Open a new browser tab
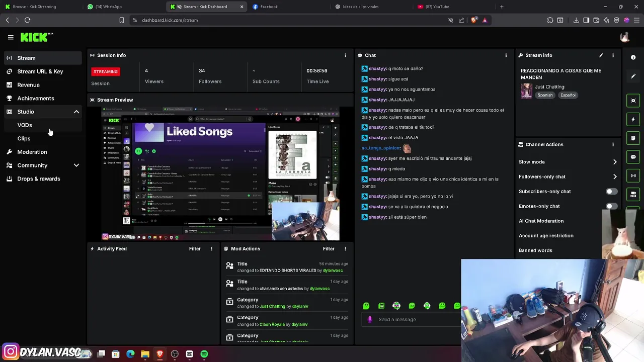 pyautogui.click(x=502, y=7)
